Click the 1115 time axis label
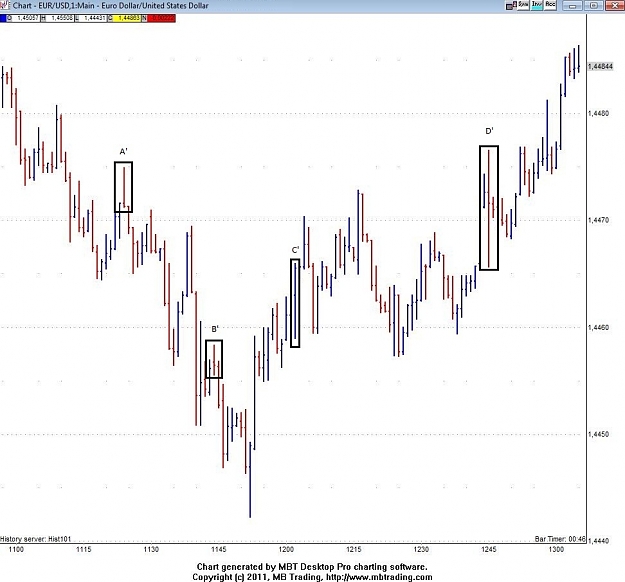Screen dimensions: 625x582 pyautogui.click(x=83, y=549)
